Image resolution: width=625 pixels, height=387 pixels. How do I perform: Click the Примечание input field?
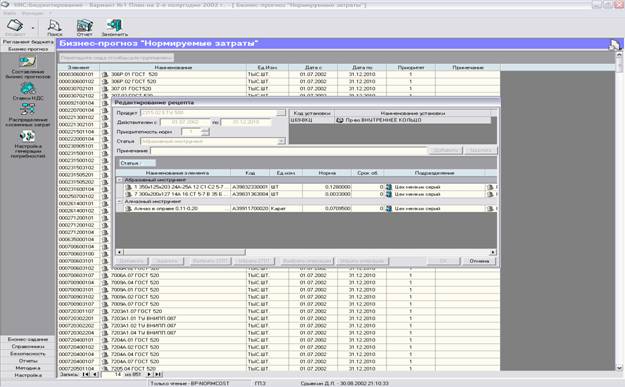coord(289,151)
